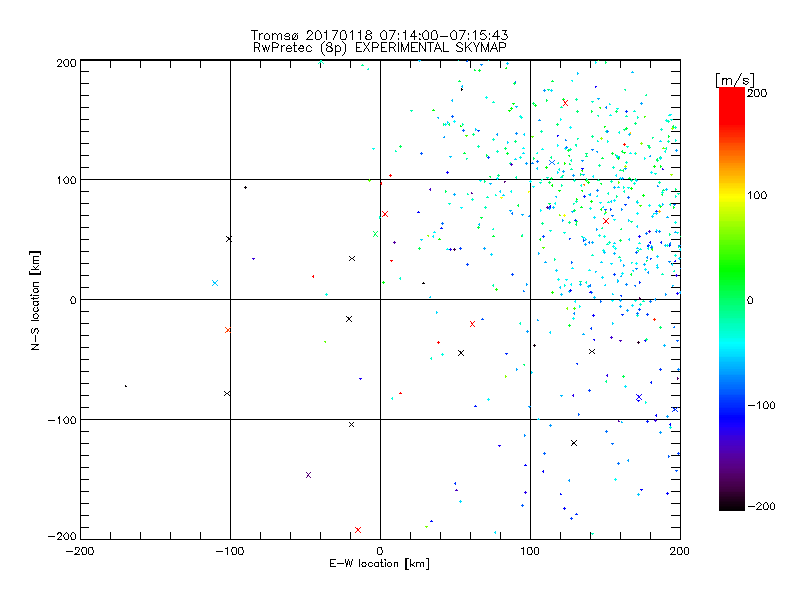
Task: Pick the green zero-level band of the colorbar
Action: point(732,299)
